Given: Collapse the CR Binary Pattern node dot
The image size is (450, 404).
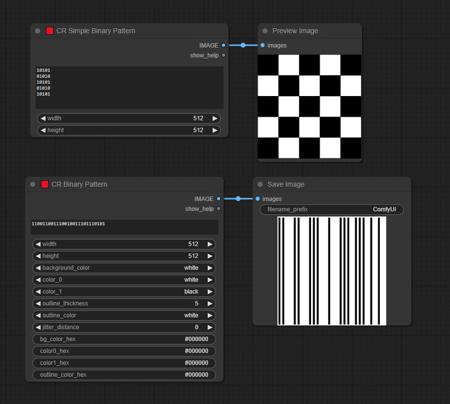Looking at the screenshot, I should point(33,184).
